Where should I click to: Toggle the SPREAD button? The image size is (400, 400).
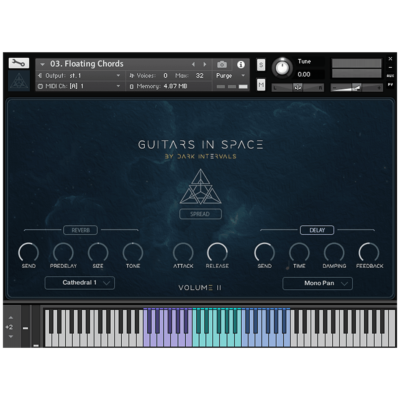pyautogui.click(x=200, y=214)
